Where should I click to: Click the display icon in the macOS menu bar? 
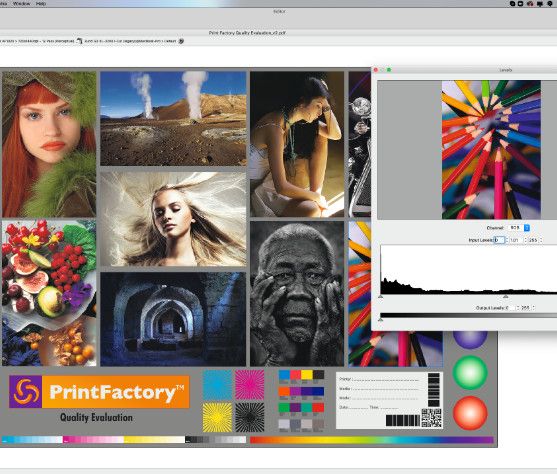pyautogui.click(x=540, y=4)
